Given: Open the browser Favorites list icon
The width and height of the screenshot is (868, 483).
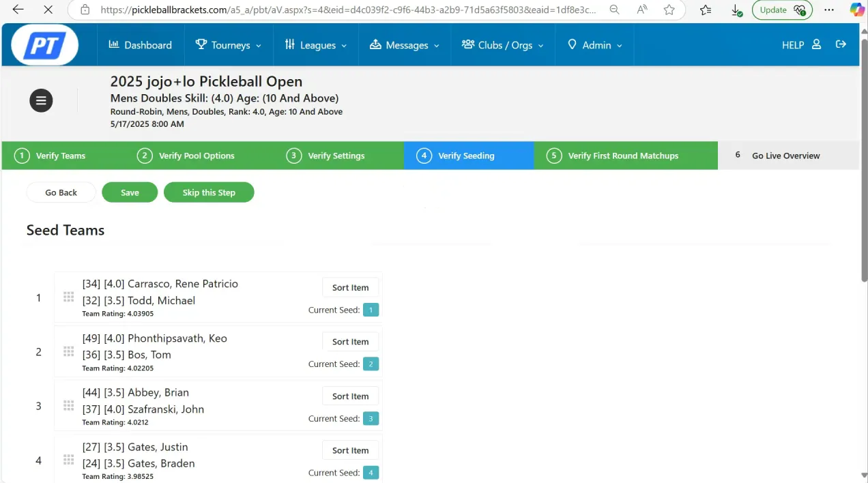Looking at the screenshot, I should 706,10.
